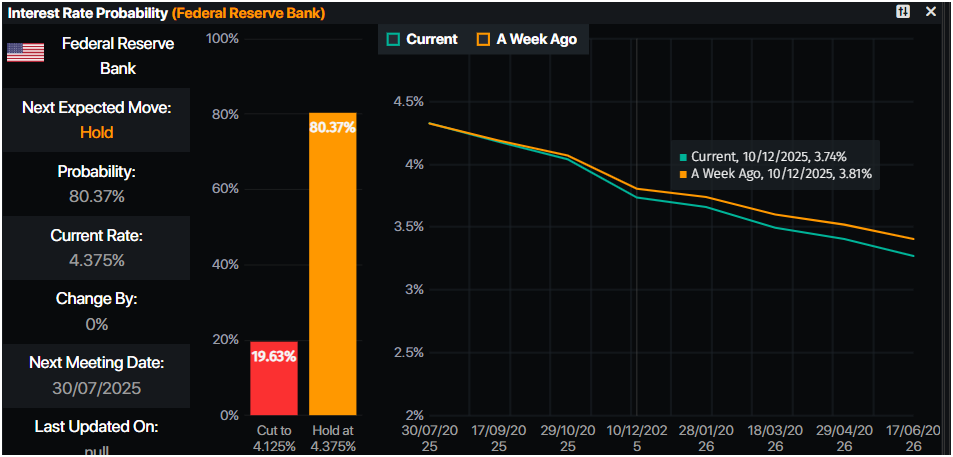Click the Hold at 4.375% axis label

coord(333,438)
